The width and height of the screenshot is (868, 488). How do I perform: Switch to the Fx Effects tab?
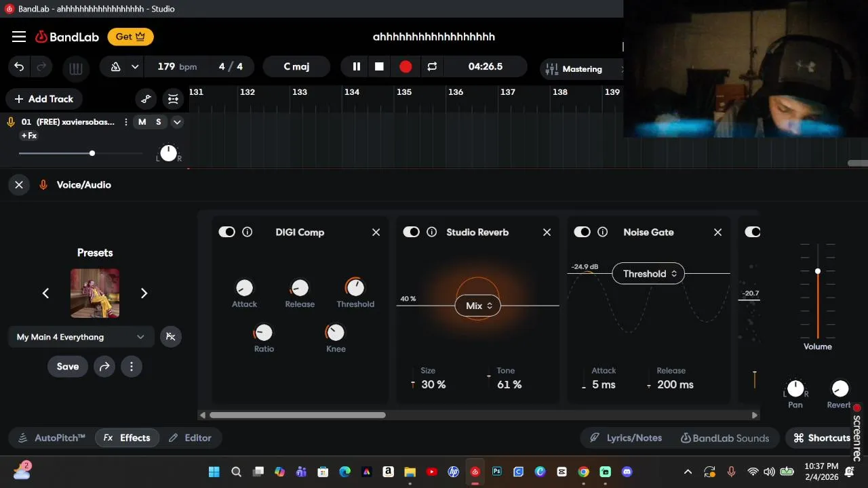tap(127, 438)
